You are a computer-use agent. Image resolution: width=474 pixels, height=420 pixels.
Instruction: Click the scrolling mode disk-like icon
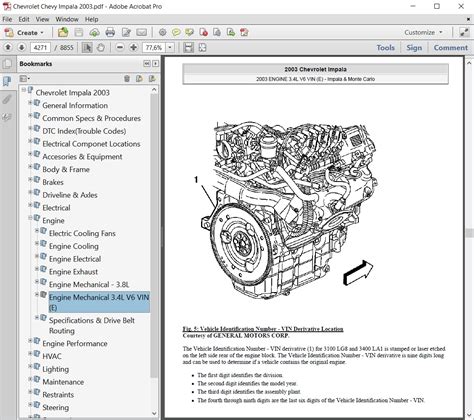pyautogui.click(x=189, y=47)
